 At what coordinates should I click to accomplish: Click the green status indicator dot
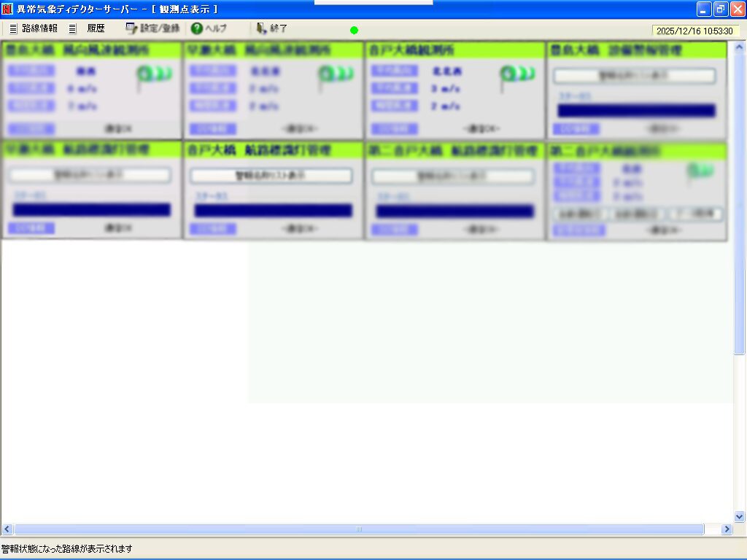tap(354, 30)
